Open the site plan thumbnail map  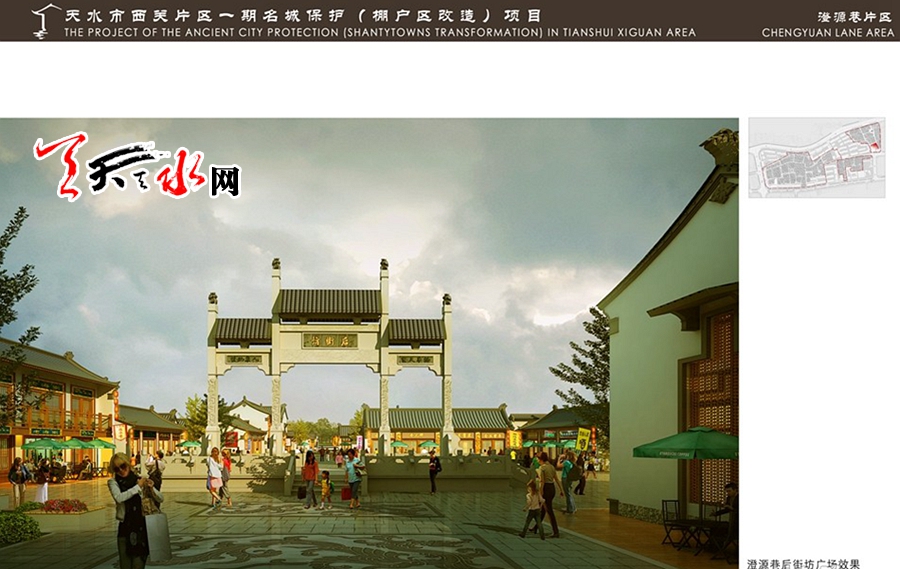(x=816, y=158)
